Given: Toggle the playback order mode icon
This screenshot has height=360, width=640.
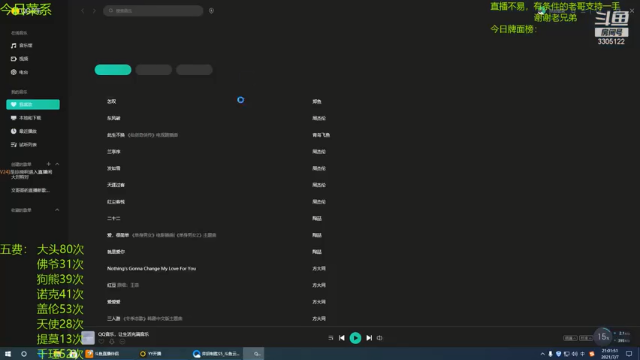Looking at the screenshot, I should click(x=331, y=338).
